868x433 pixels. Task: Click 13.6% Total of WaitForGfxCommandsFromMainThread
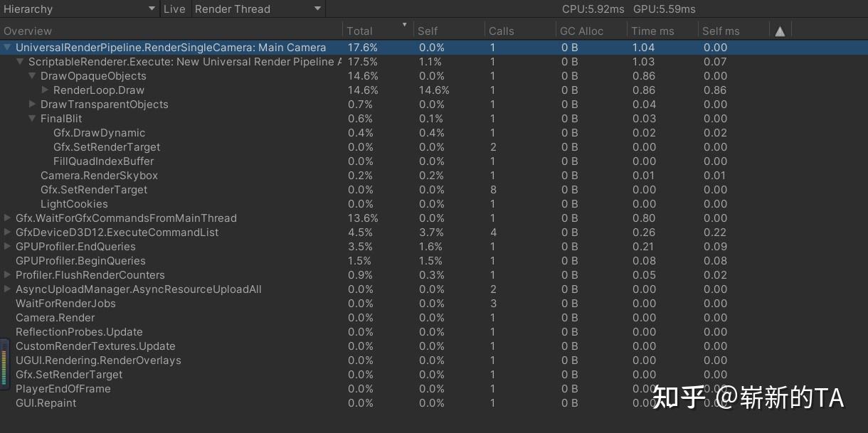click(363, 218)
